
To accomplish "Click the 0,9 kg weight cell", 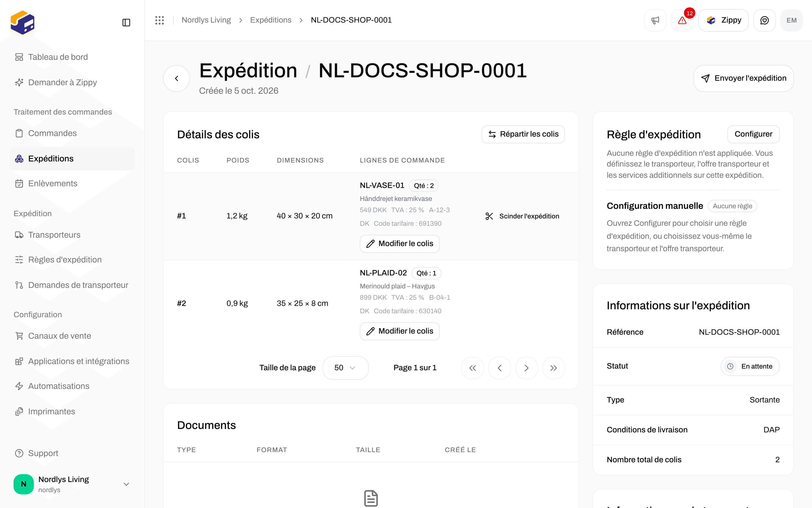I will coord(237,303).
